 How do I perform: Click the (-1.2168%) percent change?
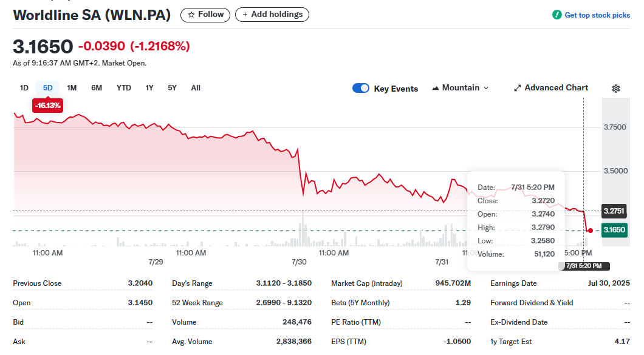(x=160, y=46)
